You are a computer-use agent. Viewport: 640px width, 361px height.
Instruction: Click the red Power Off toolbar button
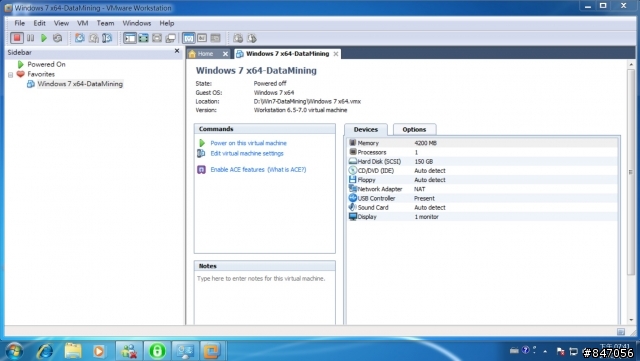[17, 38]
